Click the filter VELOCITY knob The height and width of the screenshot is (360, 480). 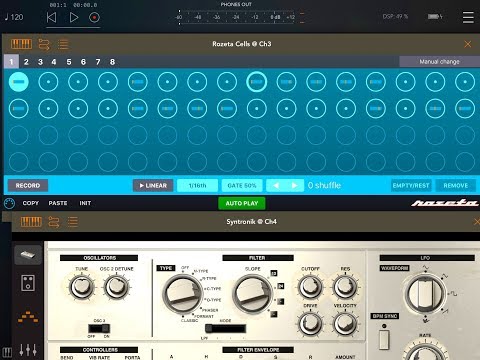point(345,324)
